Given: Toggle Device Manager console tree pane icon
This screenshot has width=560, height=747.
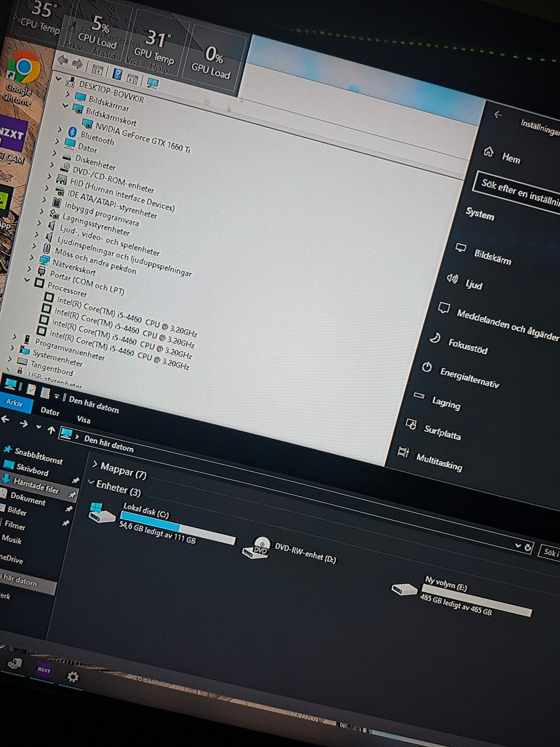Looking at the screenshot, I should click(97, 69).
